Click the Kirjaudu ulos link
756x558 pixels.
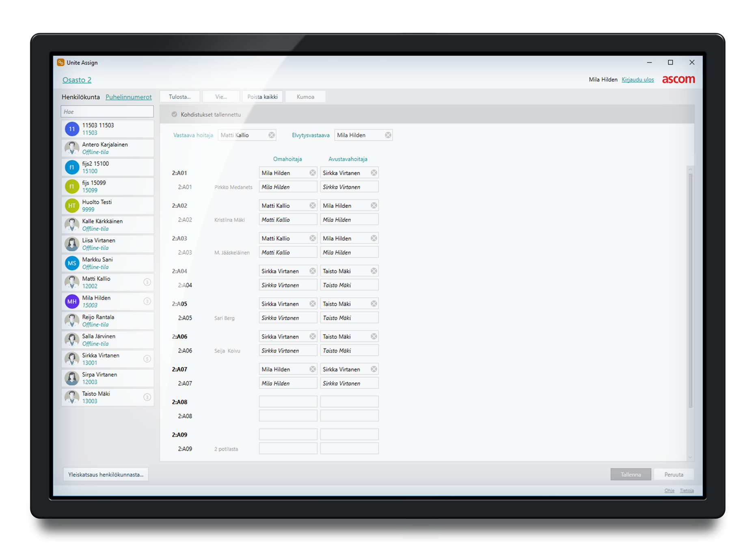pos(637,80)
